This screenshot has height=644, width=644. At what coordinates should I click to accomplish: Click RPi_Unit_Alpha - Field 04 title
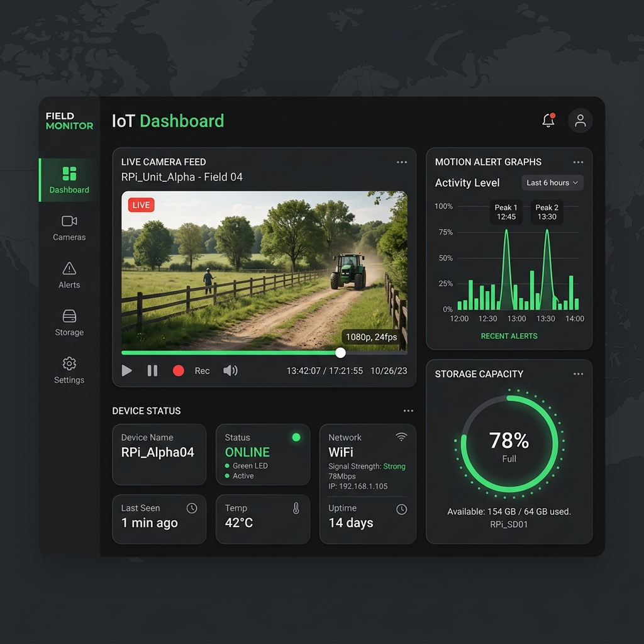[182, 177]
